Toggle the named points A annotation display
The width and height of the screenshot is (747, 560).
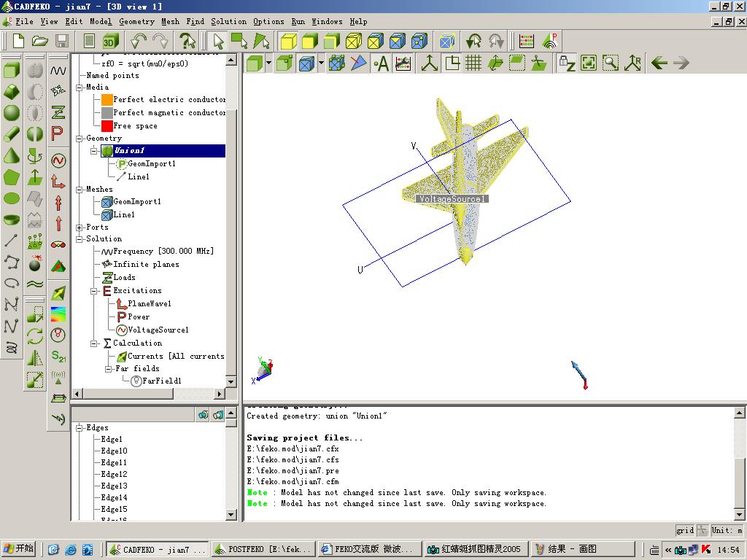(x=381, y=63)
